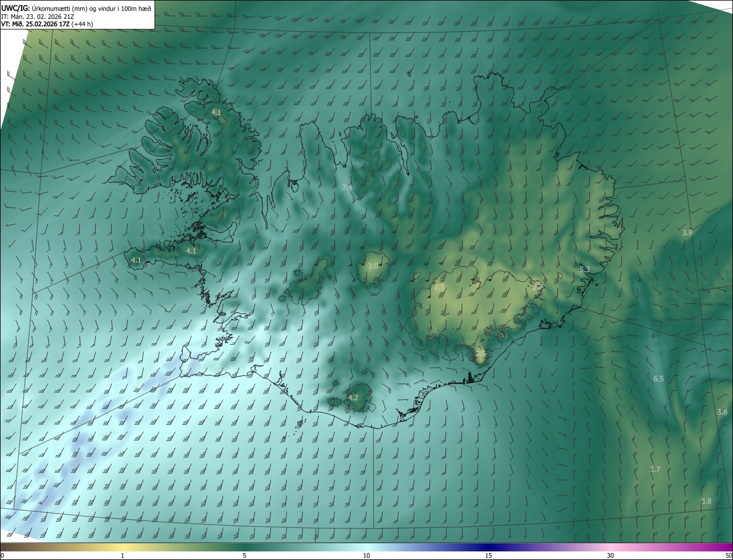
Task: Click the '30' tick on the colour scale
Action: pyautogui.click(x=610, y=556)
